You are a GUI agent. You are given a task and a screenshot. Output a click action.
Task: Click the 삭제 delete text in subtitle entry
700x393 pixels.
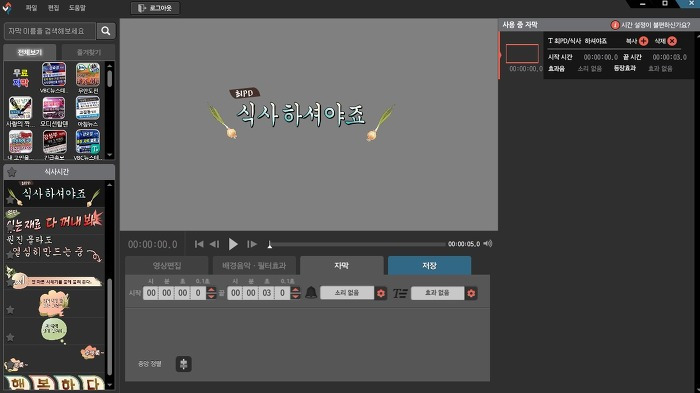coord(660,41)
